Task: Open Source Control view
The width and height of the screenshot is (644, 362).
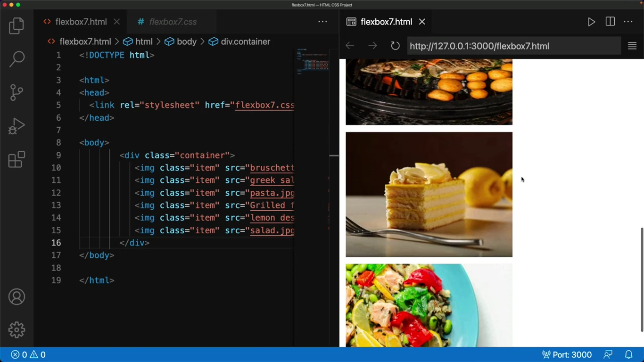Action: tap(17, 92)
